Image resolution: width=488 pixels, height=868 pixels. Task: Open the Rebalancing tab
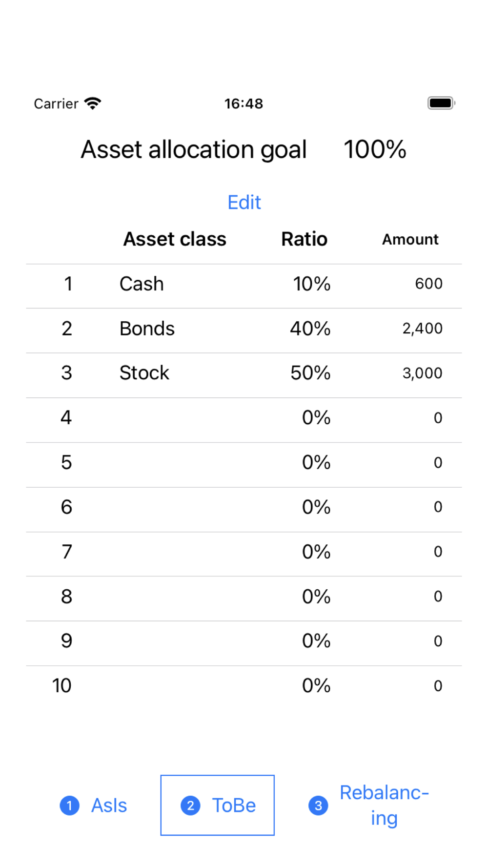384,806
